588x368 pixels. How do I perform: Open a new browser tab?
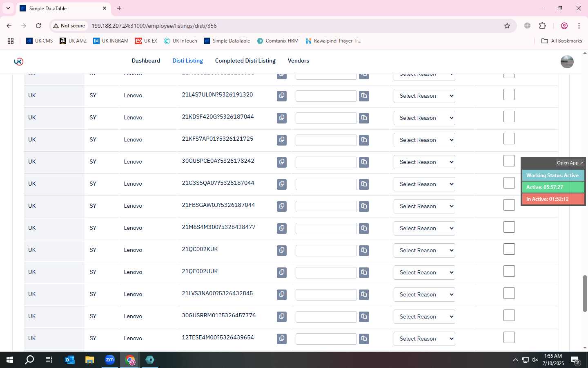pyautogui.click(x=119, y=8)
